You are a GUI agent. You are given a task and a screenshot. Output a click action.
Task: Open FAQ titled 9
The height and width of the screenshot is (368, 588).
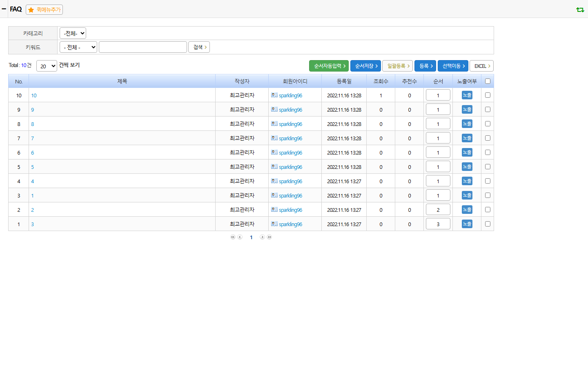coord(33,110)
